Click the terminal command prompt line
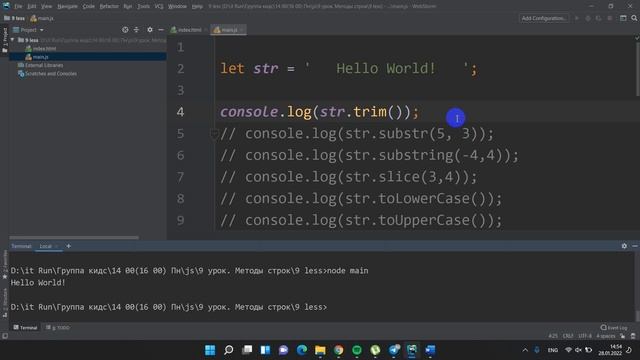 pos(169,307)
